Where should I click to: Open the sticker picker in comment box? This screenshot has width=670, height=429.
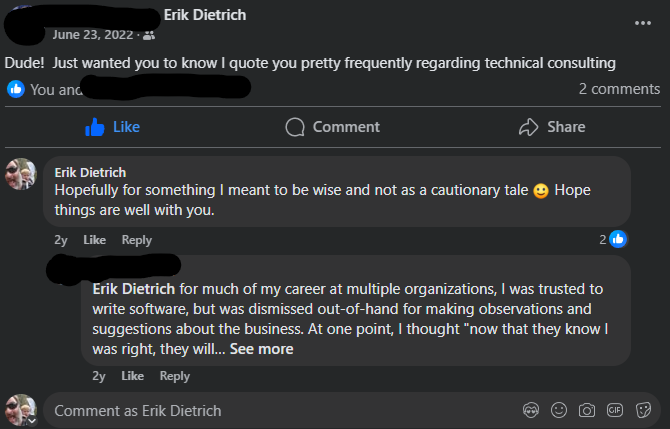[644, 410]
